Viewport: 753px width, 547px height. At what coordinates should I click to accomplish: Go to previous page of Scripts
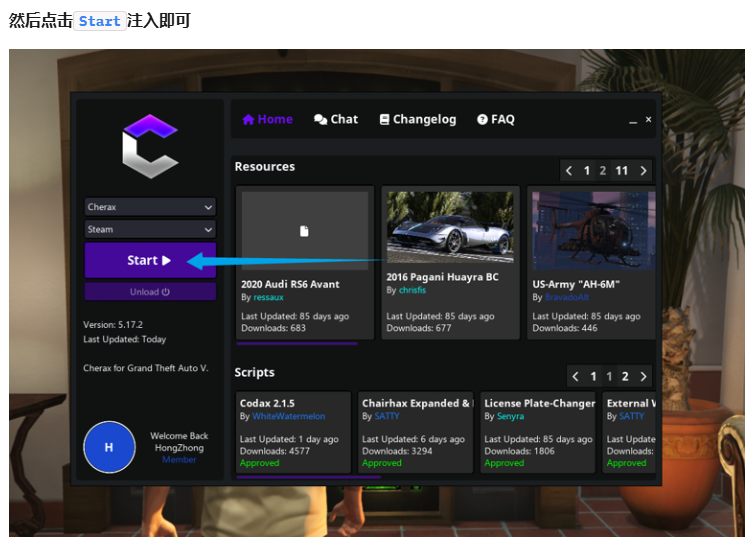pos(575,377)
